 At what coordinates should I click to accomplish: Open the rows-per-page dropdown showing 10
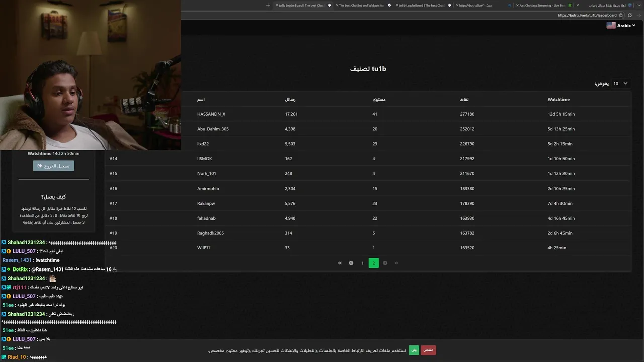click(x=621, y=84)
